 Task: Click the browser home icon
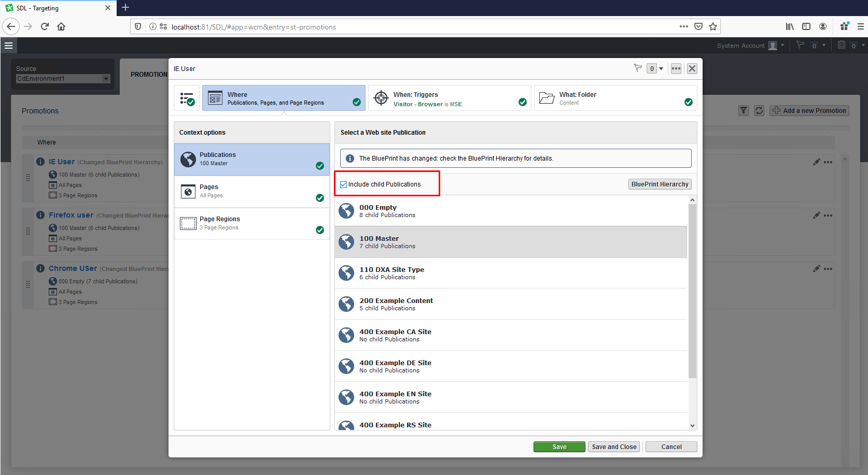click(61, 27)
